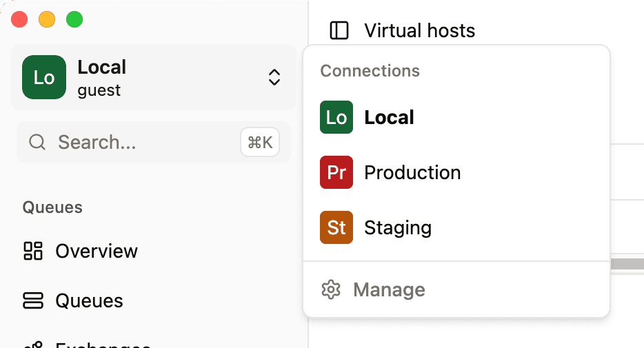Focus the Search field
Screen dimensions: 644x348
154,142
